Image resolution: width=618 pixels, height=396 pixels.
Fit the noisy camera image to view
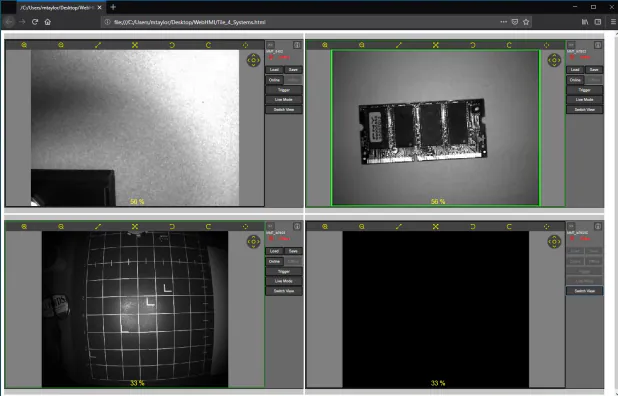[135, 45]
